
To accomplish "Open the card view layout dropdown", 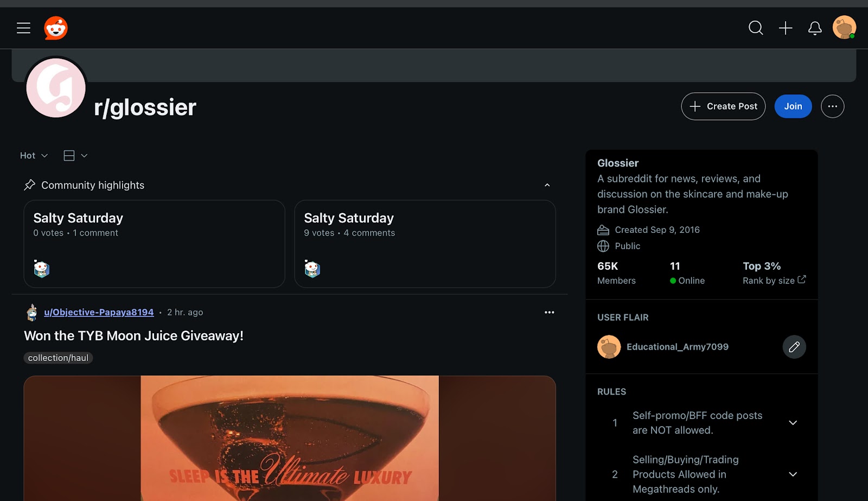I will point(75,156).
